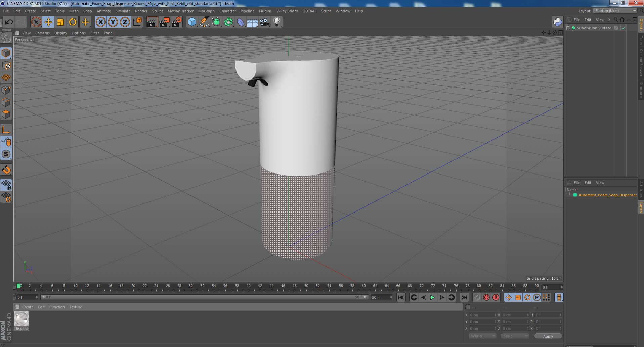
Task: Toggle Enable Axis mode icon
Action: pyautogui.click(x=6, y=130)
